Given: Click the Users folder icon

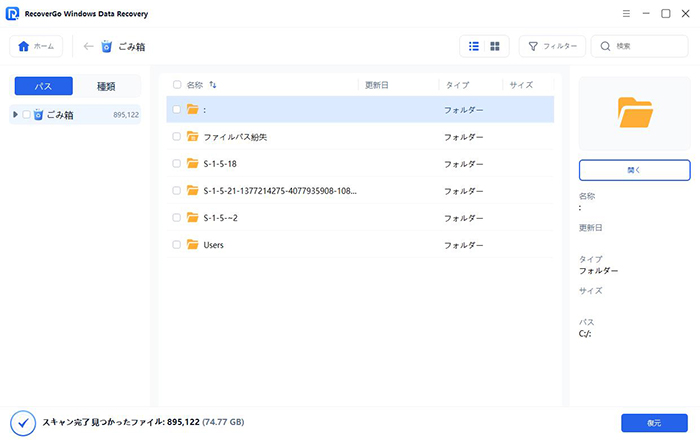Looking at the screenshot, I should (192, 245).
